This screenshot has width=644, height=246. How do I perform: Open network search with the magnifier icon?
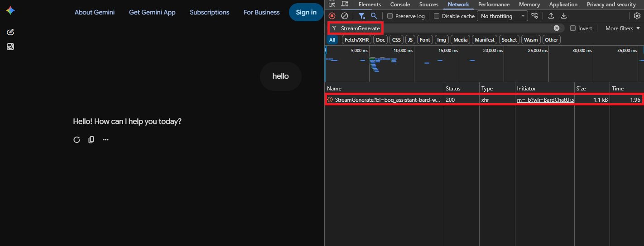click(374, 16)
